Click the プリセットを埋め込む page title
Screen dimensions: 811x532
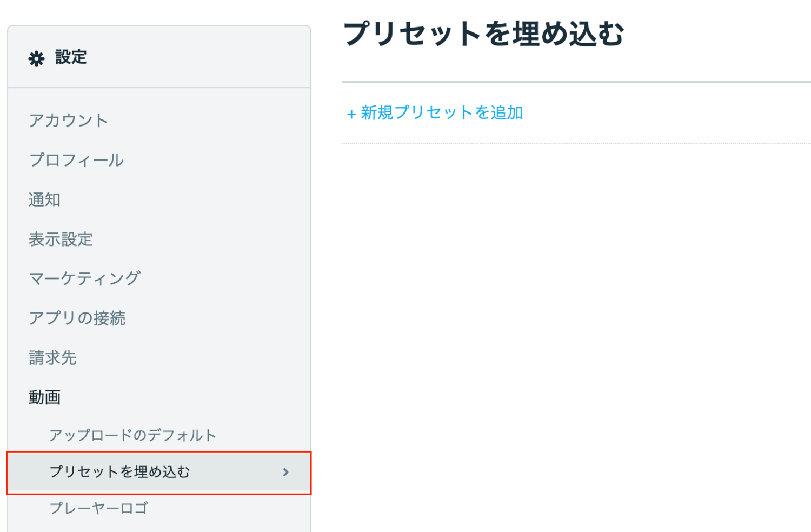(483, 34)
